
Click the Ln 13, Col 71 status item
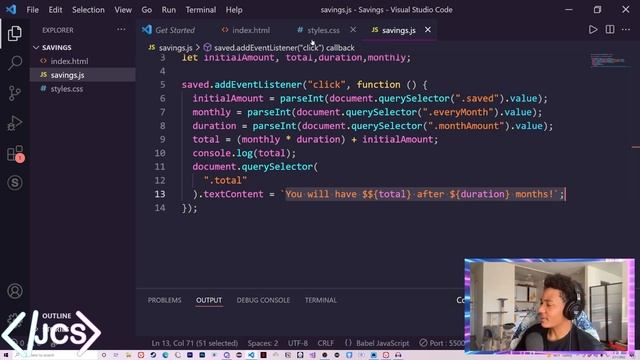click(x=195, y=343)
